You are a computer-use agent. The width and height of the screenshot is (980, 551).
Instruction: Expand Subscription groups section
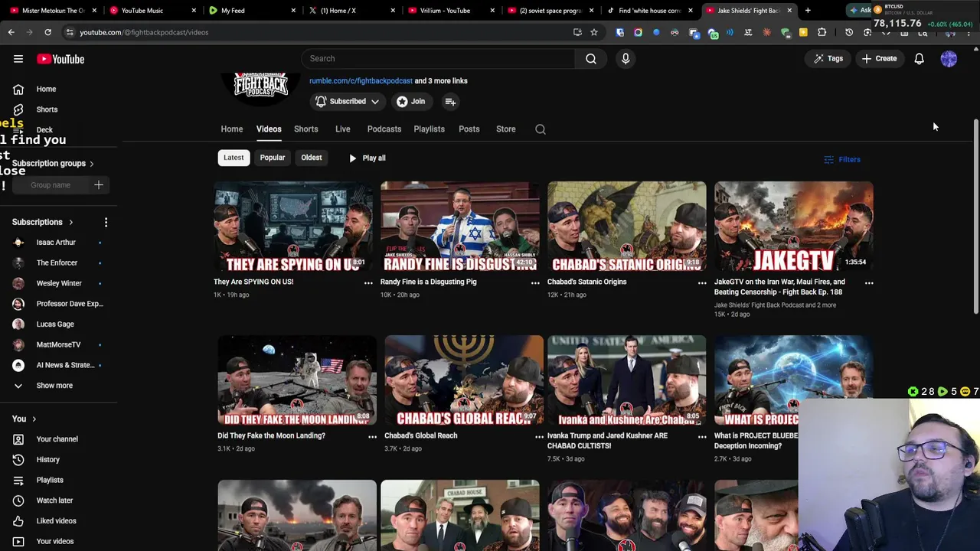(53, 163)
